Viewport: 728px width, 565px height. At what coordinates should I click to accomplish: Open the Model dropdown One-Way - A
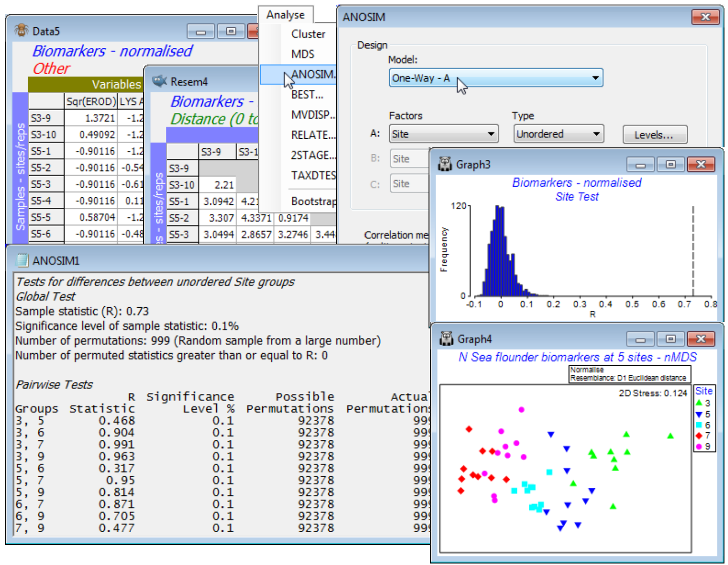coord(496,78)
